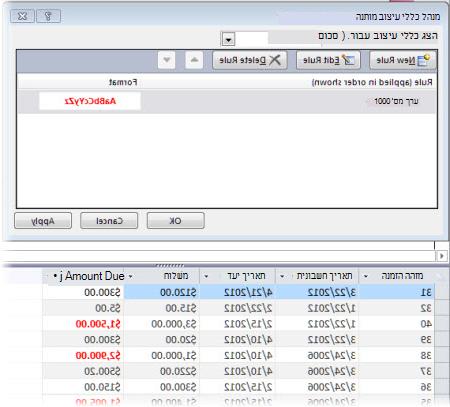Click the מזהה הזמנה column header
Image resolution: width=450 pixels, height=407 pixels.
397,276
